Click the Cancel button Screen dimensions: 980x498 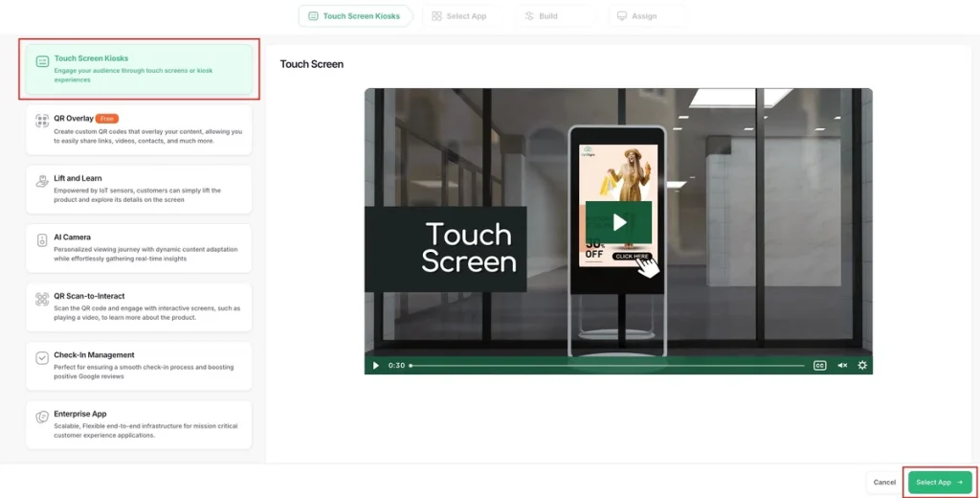[884, 483]
